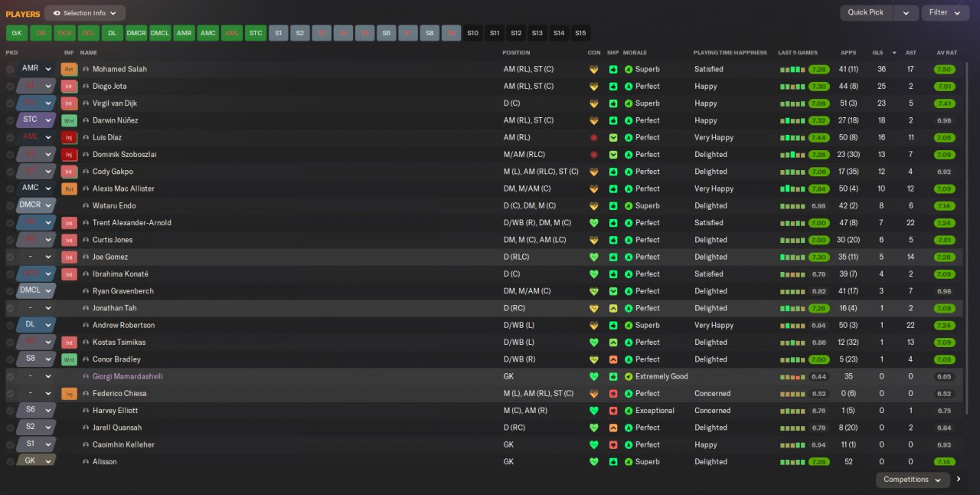Click the info icon beside Mohamed Salah
The image size is (980, 495).
86,69
